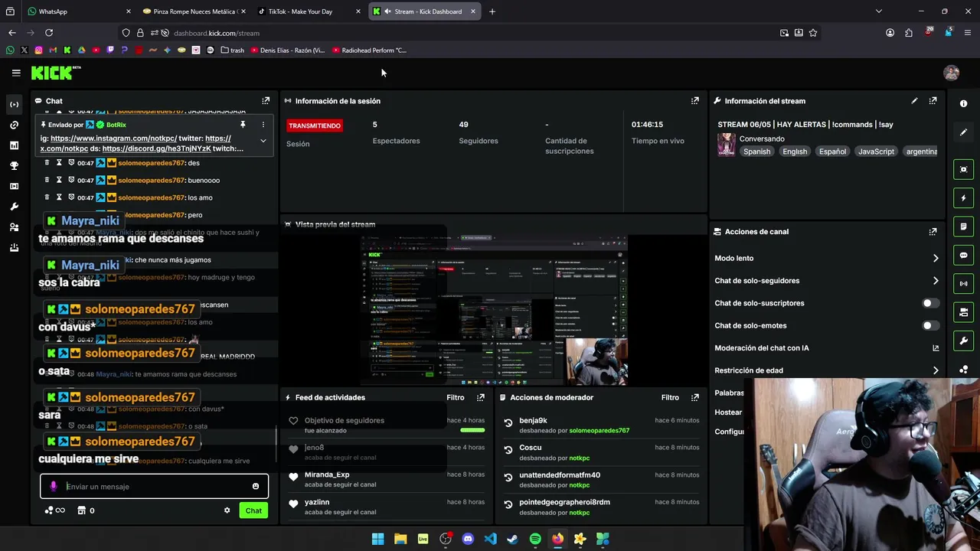Image resolution: width=980 pixels, height=551 pixels.
Task: Open the discord.gg link in pinned message
Action: point(156,148)
